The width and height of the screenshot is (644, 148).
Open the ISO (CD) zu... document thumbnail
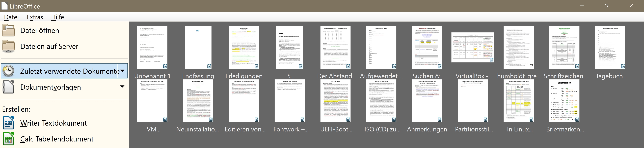pyautogui.click(x=381, y=101)
